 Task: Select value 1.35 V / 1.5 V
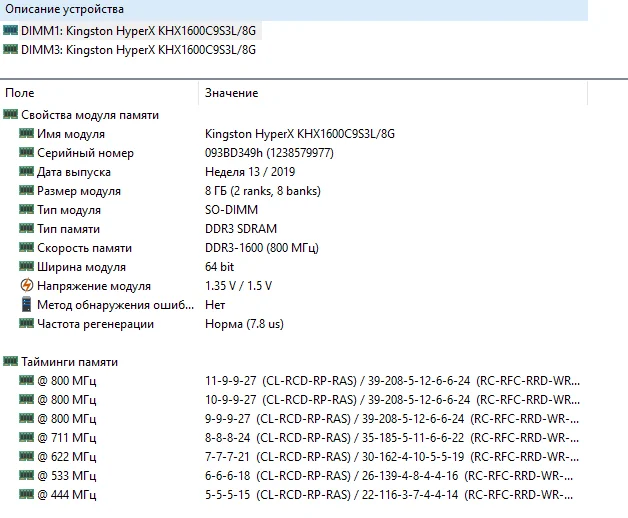tap(238, 286)
